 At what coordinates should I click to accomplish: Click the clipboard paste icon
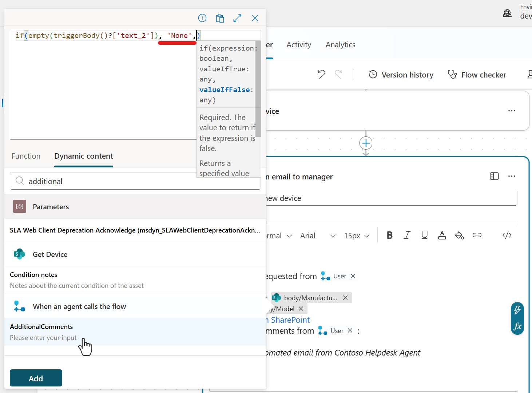click(220, 18)
